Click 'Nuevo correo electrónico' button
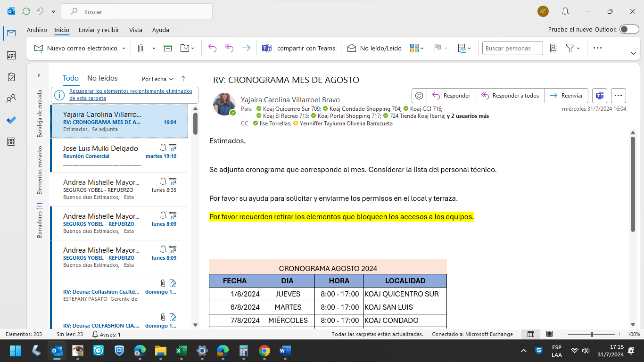 [76, 48]
